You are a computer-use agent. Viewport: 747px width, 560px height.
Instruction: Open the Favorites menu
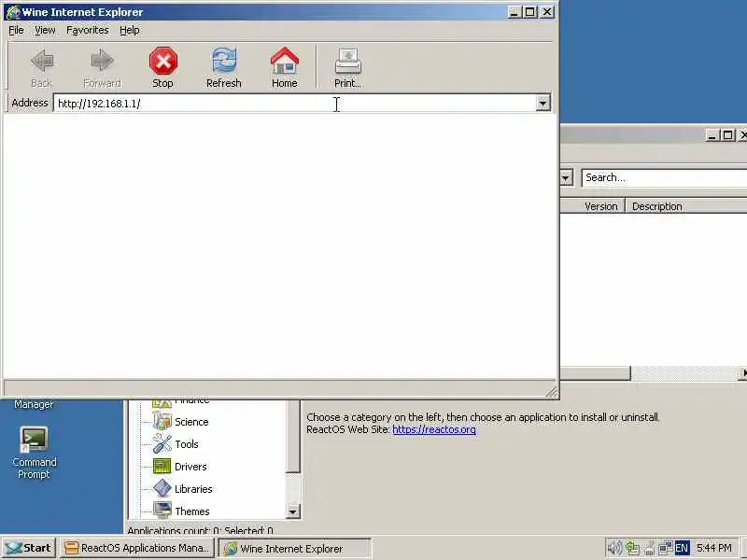tap(88, 30)
